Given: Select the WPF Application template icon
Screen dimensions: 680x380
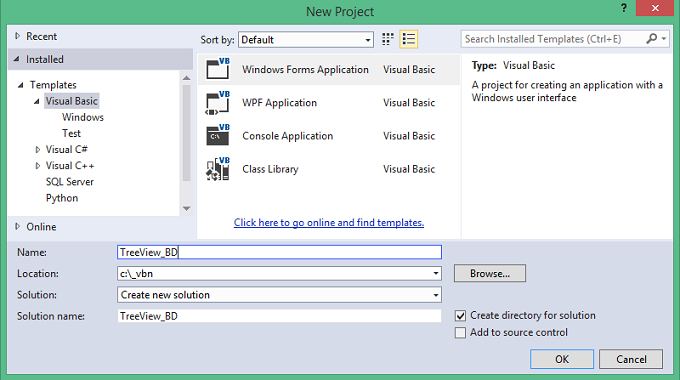Looking at the screenshot, I should tap(218, 103).
